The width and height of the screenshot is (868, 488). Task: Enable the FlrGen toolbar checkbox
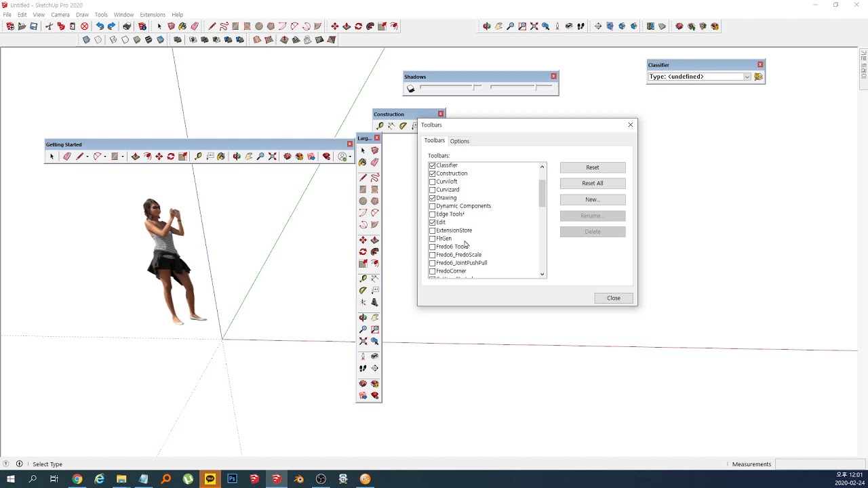click(x=432, y=239)
